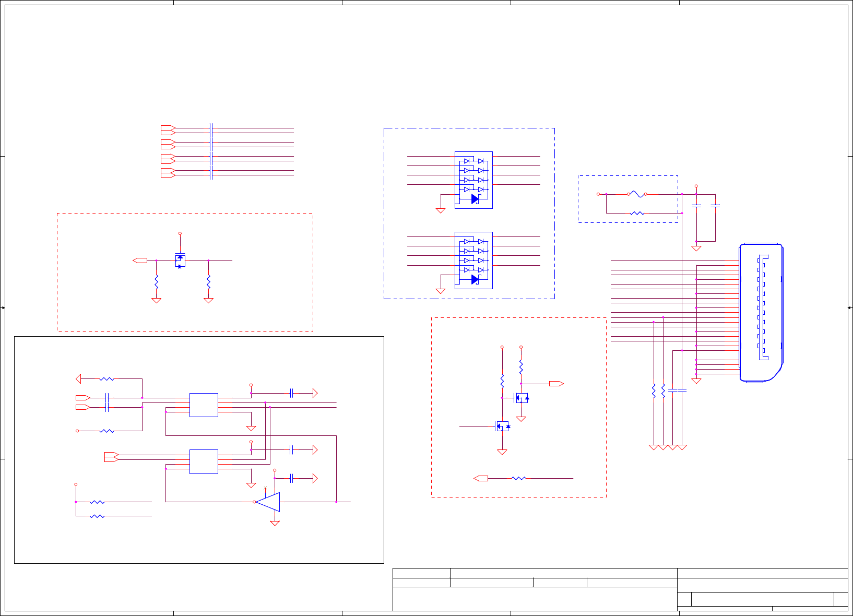Select the resistor next to the triangular left-pointing port
This screenshot has width=853, height=616.
click(106, 378)
